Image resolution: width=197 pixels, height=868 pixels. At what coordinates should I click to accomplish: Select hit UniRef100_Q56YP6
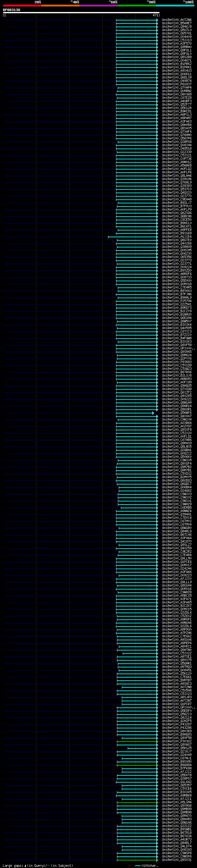point(176,139)
